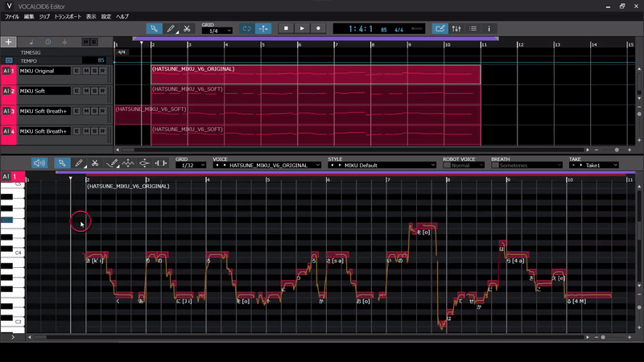
Task: Select the pitch transition tool icon
Action: coord(144,163)
